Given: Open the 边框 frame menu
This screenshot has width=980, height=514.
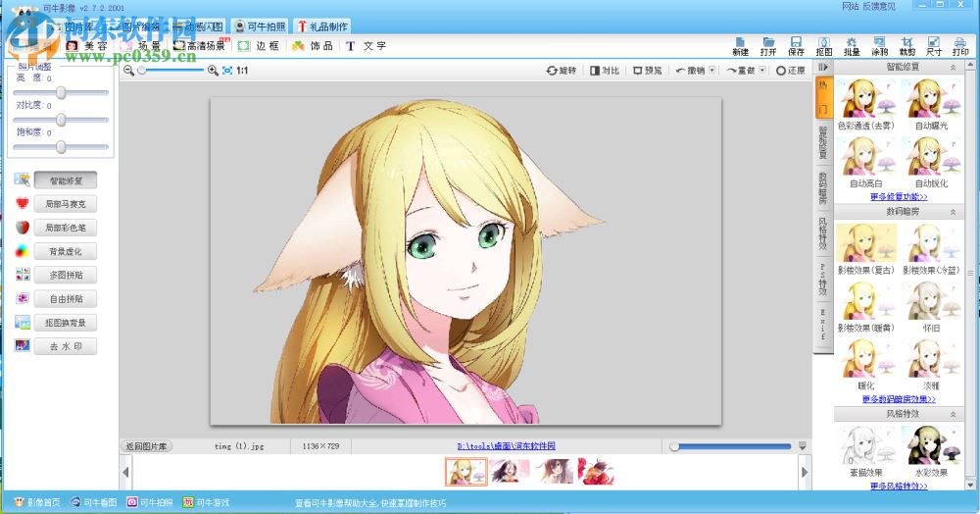Looking at the screenshot, I should (259, 46).
